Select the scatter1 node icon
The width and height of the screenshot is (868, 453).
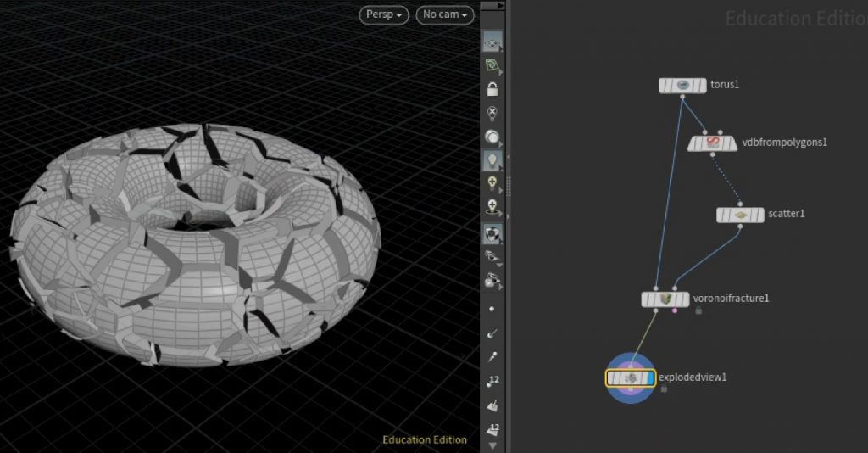click(x=741, y=215)
